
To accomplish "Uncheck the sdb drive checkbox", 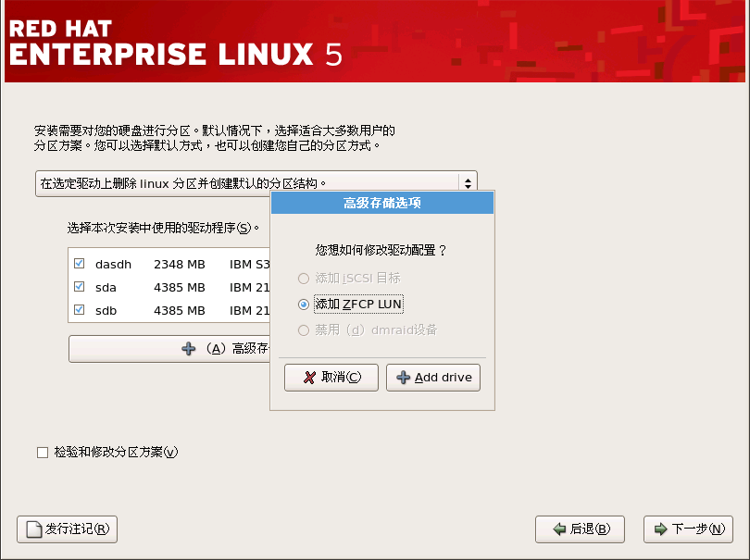I will (x=80, y=310).
